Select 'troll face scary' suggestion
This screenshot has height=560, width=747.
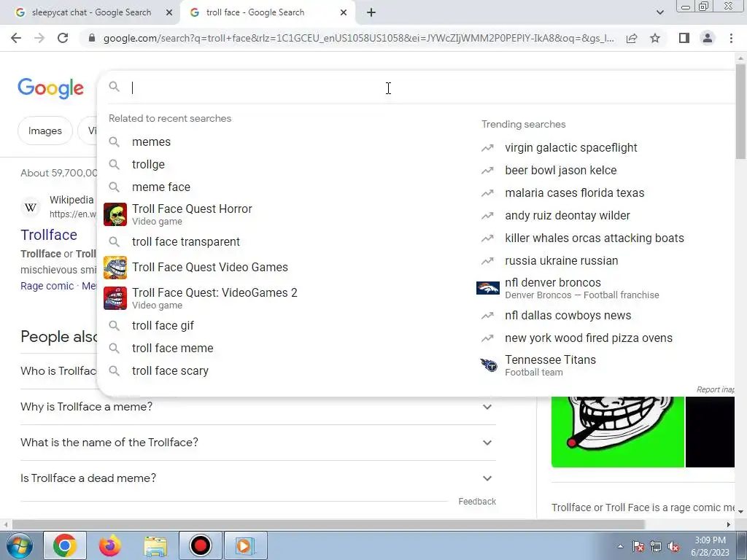coord(170,371)
